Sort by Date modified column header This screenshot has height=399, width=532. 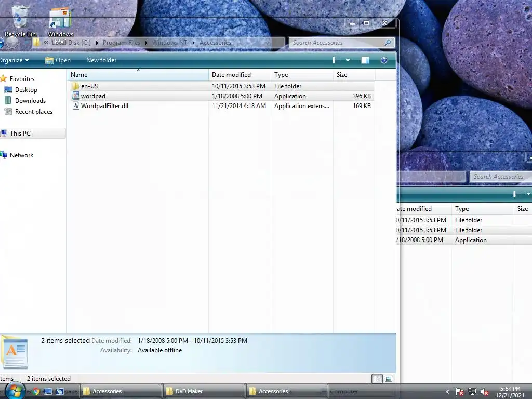tap(240, 75)
